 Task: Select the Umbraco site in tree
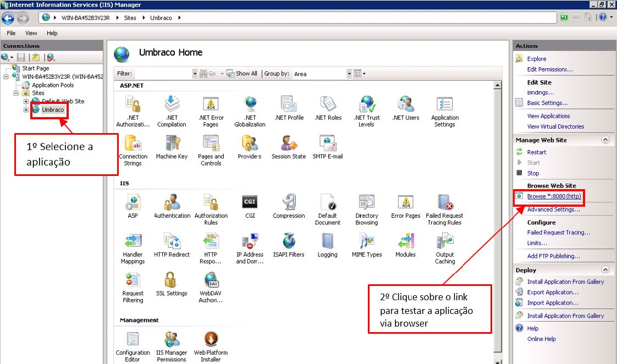[53, 110]
